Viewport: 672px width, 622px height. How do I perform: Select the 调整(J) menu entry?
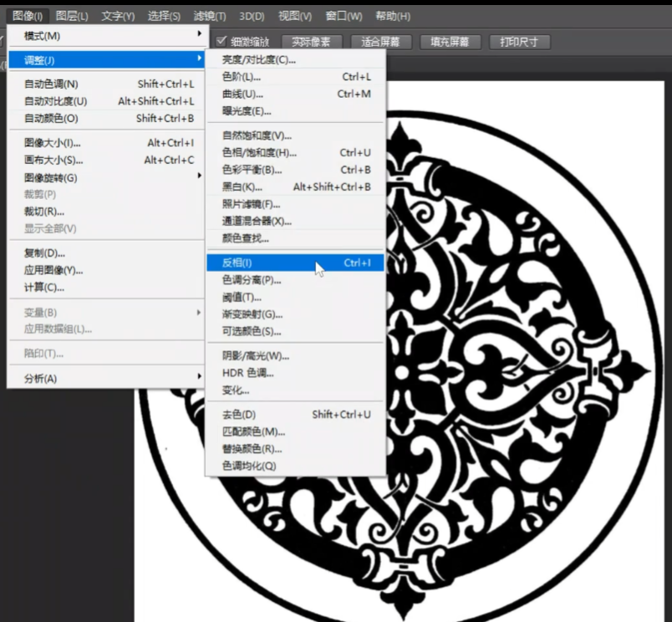point(106,60)
